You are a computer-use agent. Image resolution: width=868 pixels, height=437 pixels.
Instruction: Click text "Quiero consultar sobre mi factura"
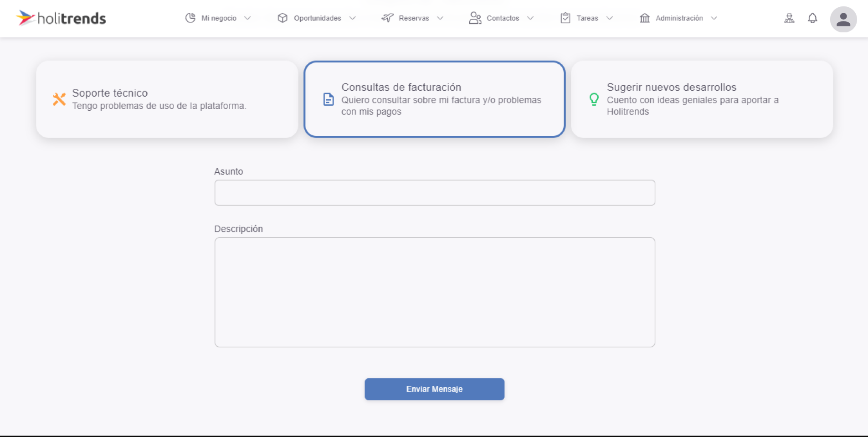pos(411,100)
